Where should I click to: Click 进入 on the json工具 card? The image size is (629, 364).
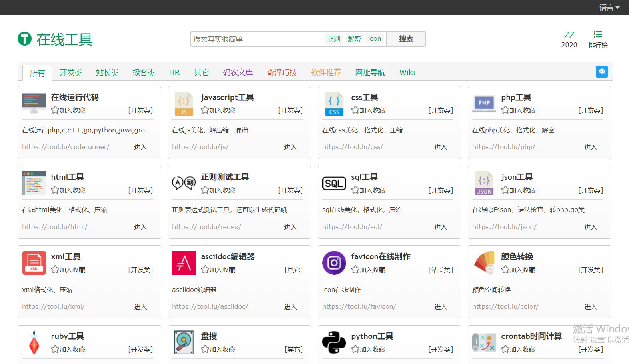click(591, 227)
